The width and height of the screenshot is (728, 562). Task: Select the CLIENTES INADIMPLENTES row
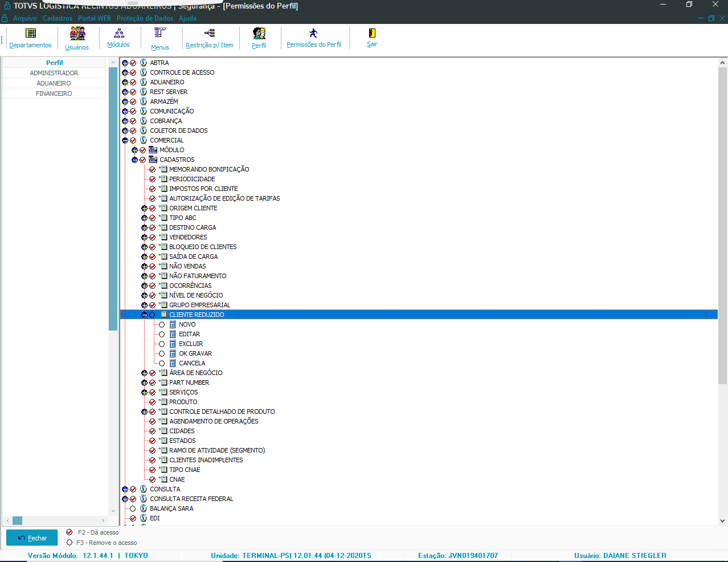coord(206,460)
